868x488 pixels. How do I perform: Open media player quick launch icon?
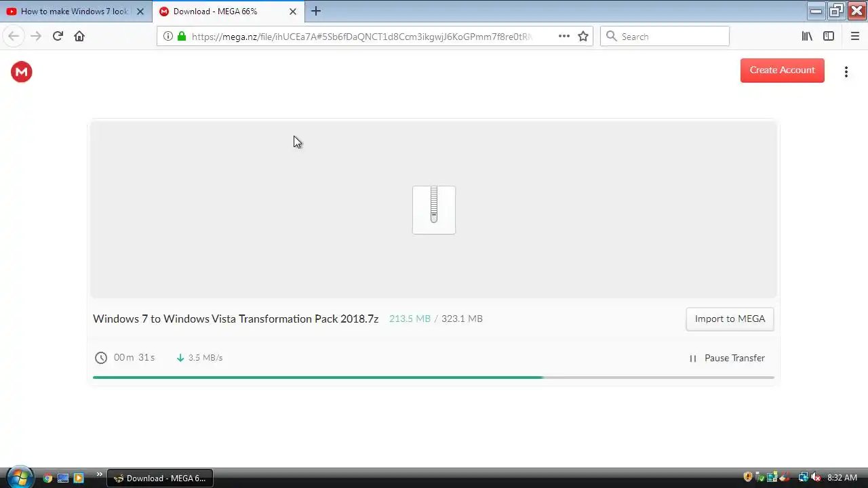(78, 478)
